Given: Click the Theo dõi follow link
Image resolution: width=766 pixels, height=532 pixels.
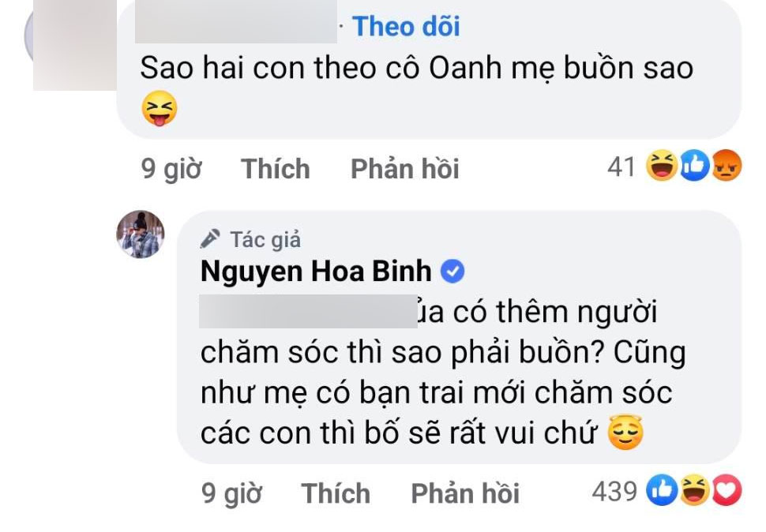Looking at the screenshot, I should click(x=406, y=27).
